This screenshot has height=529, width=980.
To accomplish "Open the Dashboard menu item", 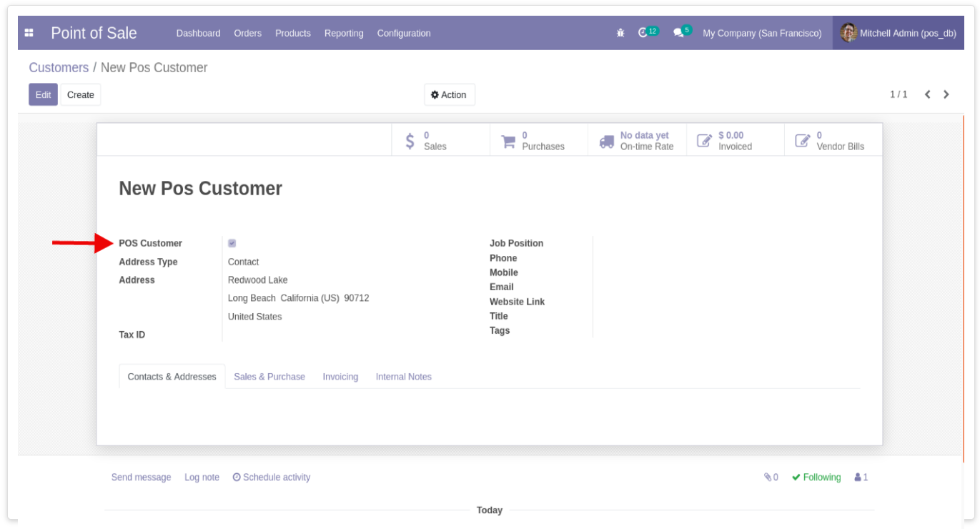I will pyautogui.click(x=198, y=34).
